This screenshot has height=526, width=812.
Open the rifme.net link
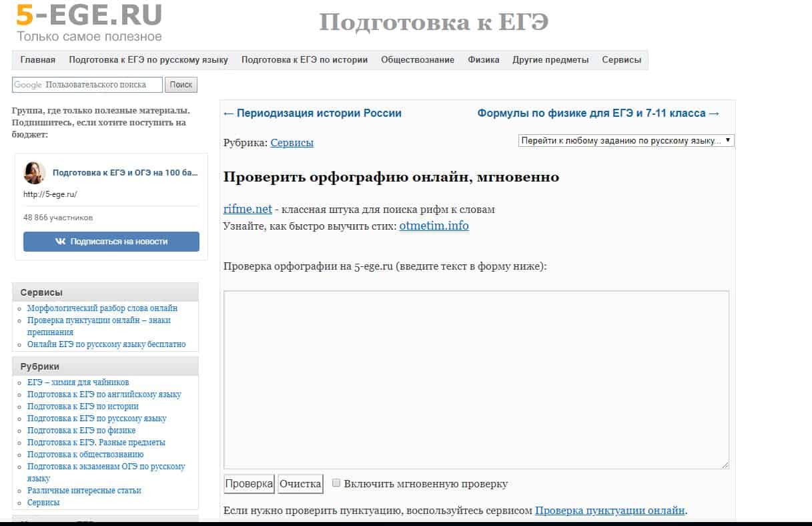(248, 210)
